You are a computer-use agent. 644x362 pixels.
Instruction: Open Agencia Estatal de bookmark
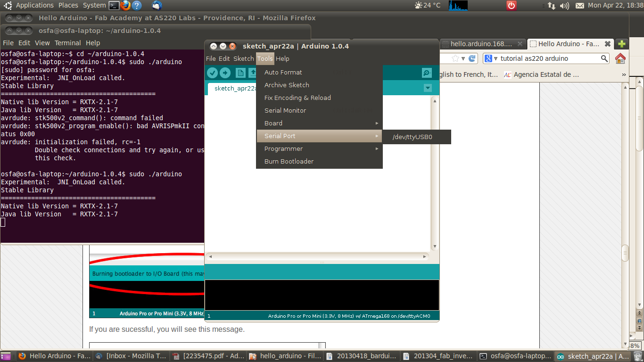coord(541,74)
